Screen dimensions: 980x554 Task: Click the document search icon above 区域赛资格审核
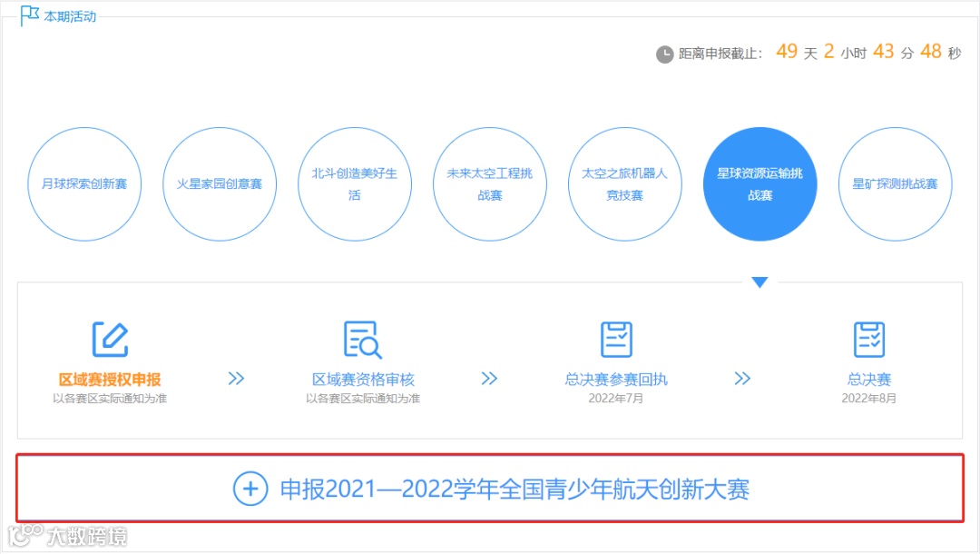click(x=362, y=340)
